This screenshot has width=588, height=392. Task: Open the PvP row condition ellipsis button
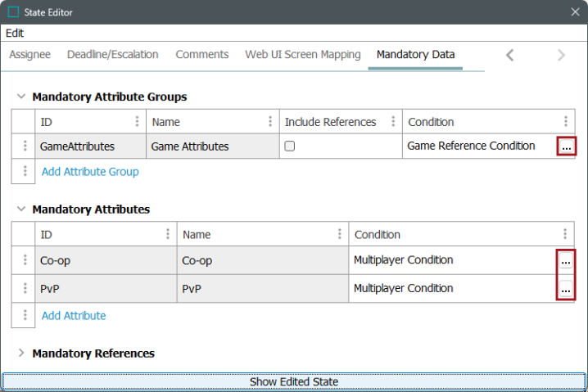click(x=566, y=289)
